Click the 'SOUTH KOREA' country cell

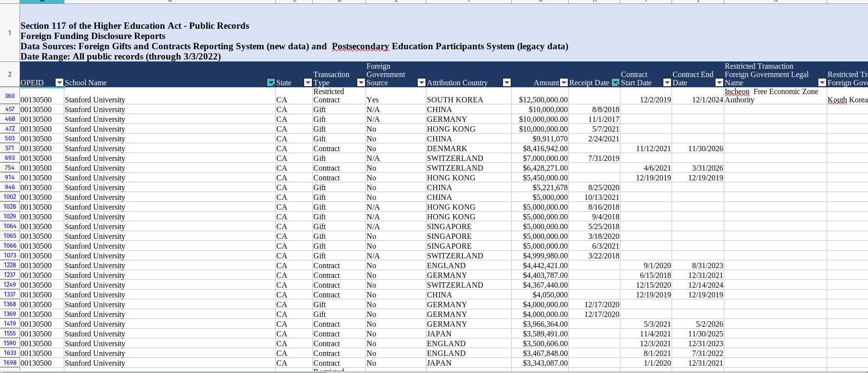click(x=469, y=96)
